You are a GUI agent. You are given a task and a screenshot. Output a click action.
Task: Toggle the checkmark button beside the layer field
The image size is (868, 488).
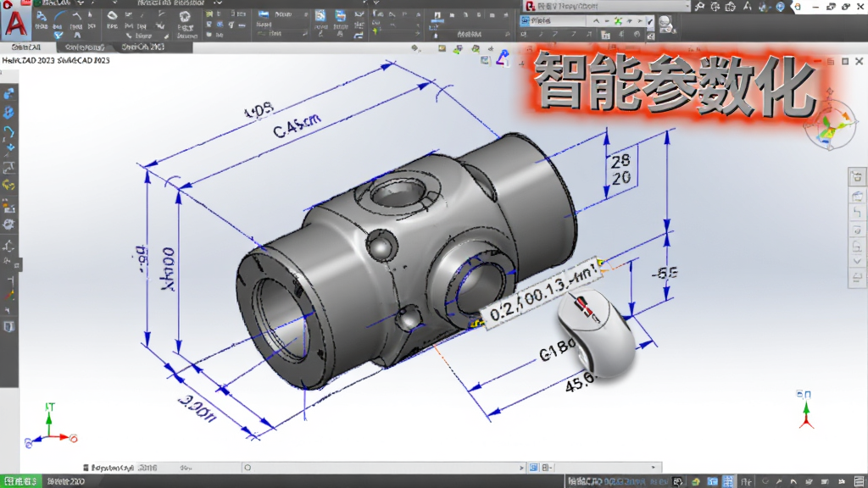[650, 21]
